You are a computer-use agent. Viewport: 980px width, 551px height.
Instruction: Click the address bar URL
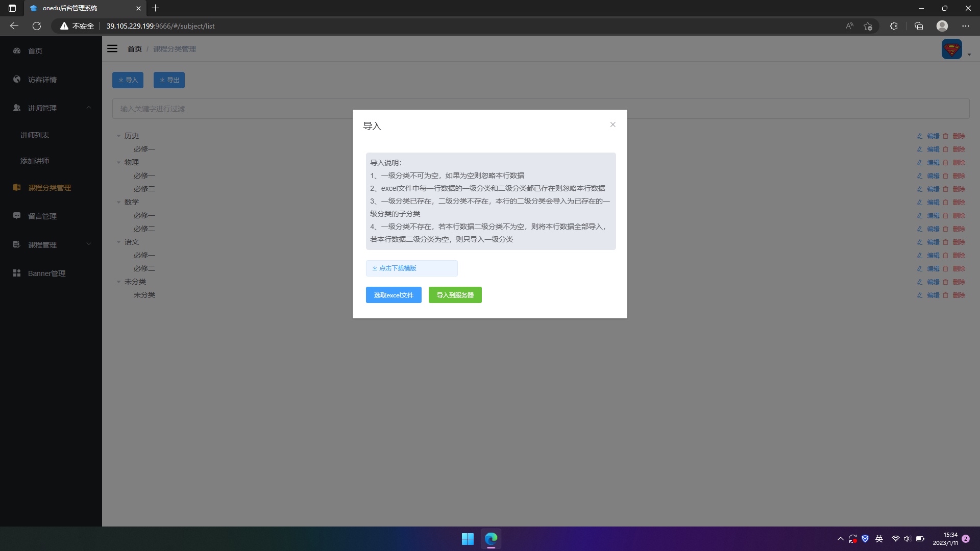click(x=160, y=26)
